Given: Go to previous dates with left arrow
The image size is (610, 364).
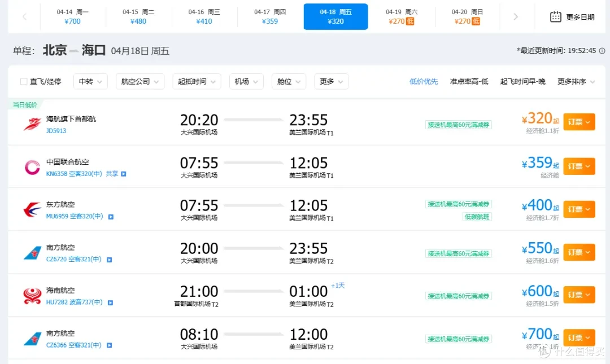Looking at the screenshot, I should point(24,17).
